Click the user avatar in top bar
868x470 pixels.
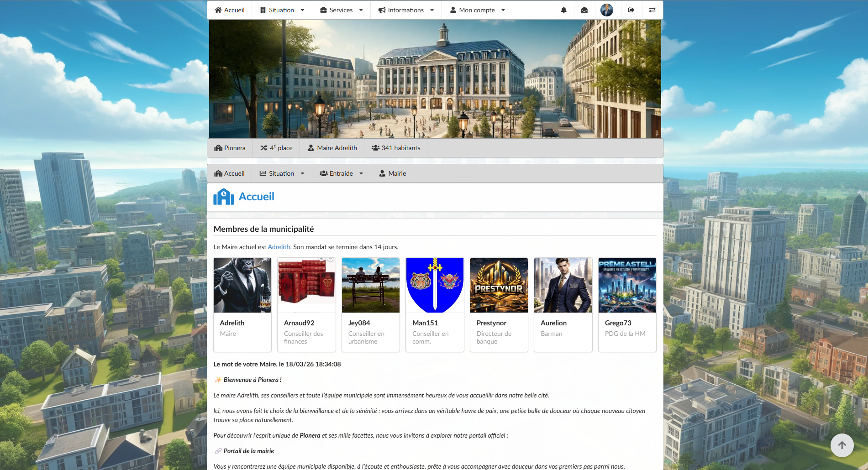click(606, 10)
